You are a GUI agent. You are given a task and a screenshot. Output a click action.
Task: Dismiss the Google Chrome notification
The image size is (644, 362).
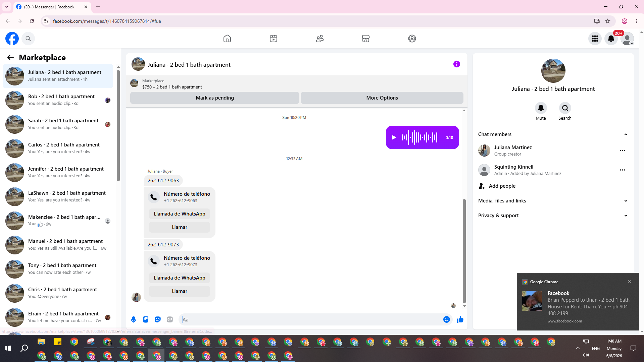point(630,282)
